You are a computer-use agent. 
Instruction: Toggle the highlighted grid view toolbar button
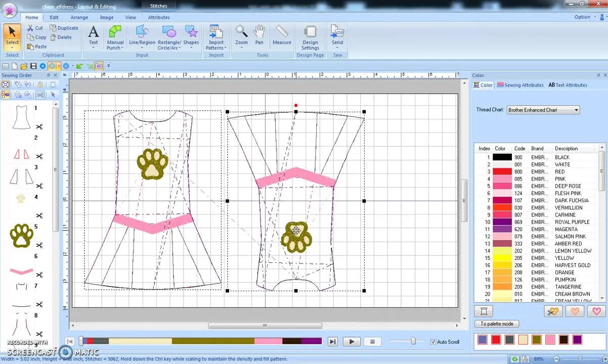pyautogui.click(x=52, y=66)
